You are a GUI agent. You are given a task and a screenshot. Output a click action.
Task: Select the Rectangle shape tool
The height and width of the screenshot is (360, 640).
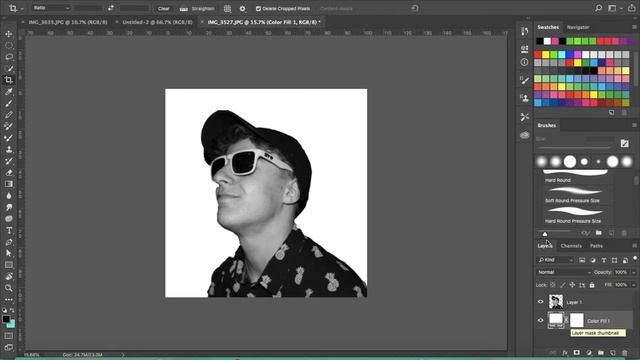(x=9, y=265)
